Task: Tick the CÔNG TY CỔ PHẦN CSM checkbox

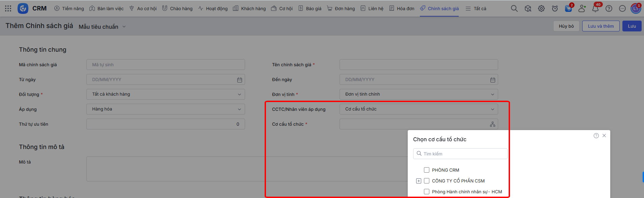Action: pyautogui.click(x=427, y=181)
